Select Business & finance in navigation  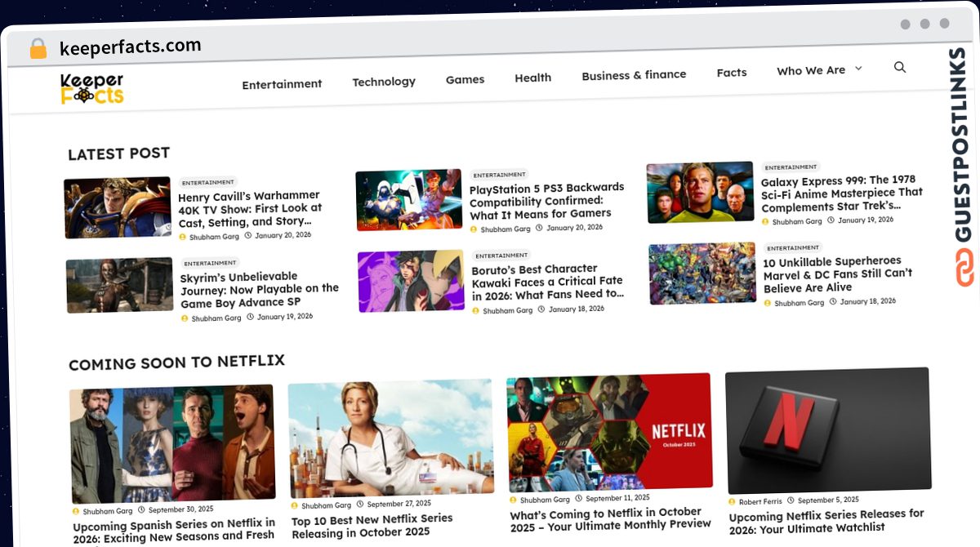coord(634,75)
